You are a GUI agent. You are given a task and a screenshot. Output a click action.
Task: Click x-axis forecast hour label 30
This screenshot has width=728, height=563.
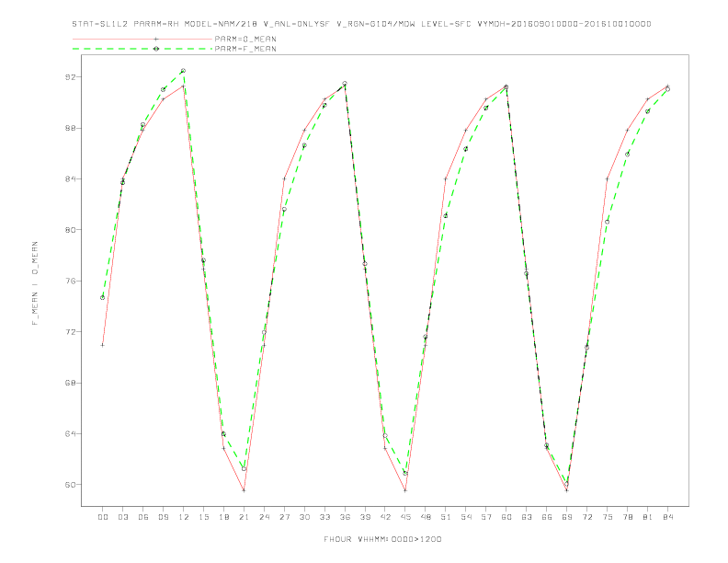[x=304, y=517]
